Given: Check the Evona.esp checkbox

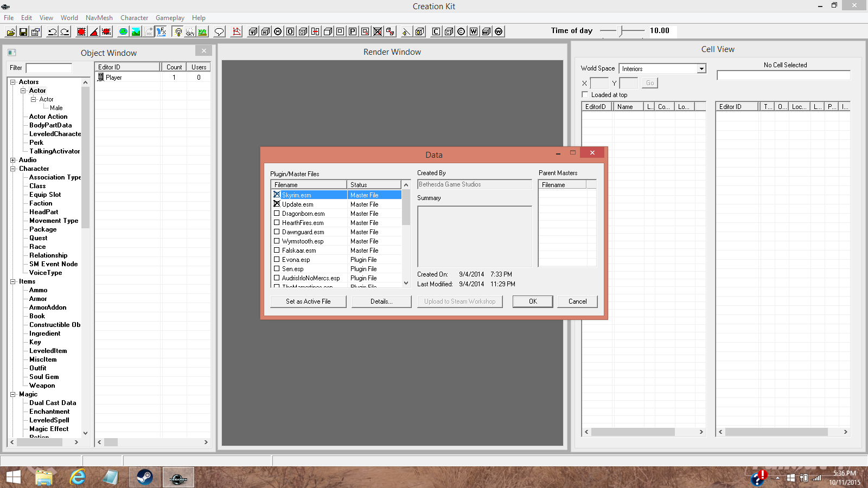Looking at the screenshot, I should click(x=277, y=259).
